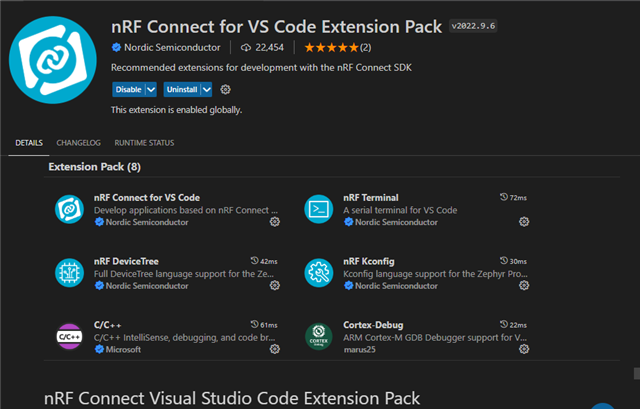Click the Cortex-Debug extension icon

[x=319, y=336]
